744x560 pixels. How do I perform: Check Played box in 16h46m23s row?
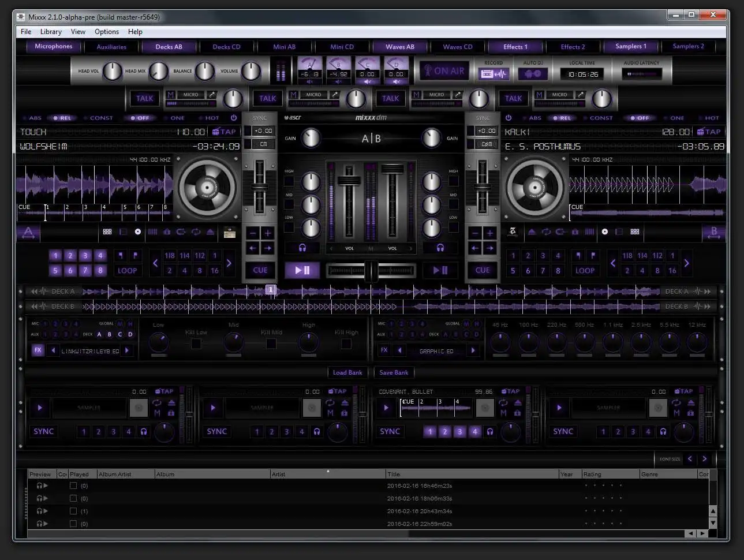[x=73, y=486]
